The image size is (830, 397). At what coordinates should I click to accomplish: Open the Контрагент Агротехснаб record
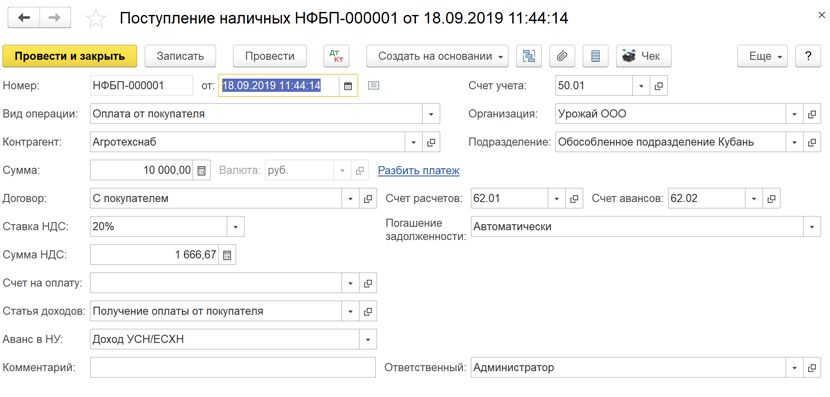(x=431, y=142)
